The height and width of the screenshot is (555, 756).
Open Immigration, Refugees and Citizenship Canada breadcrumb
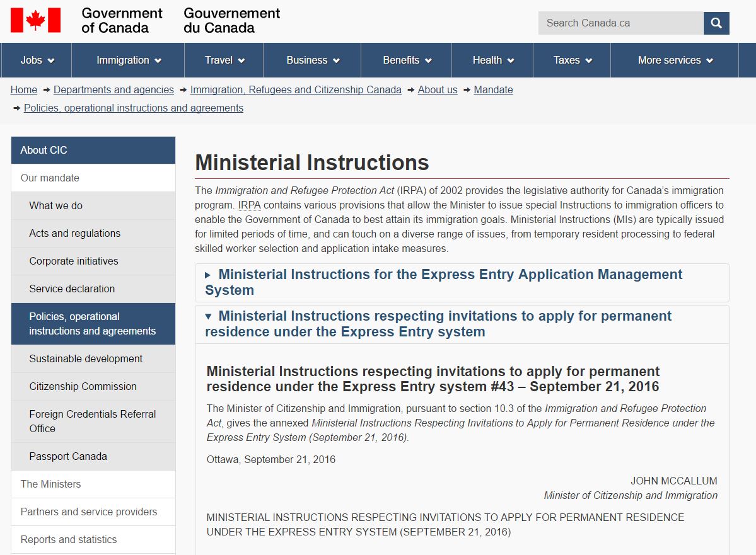click(x=296, y=90)
